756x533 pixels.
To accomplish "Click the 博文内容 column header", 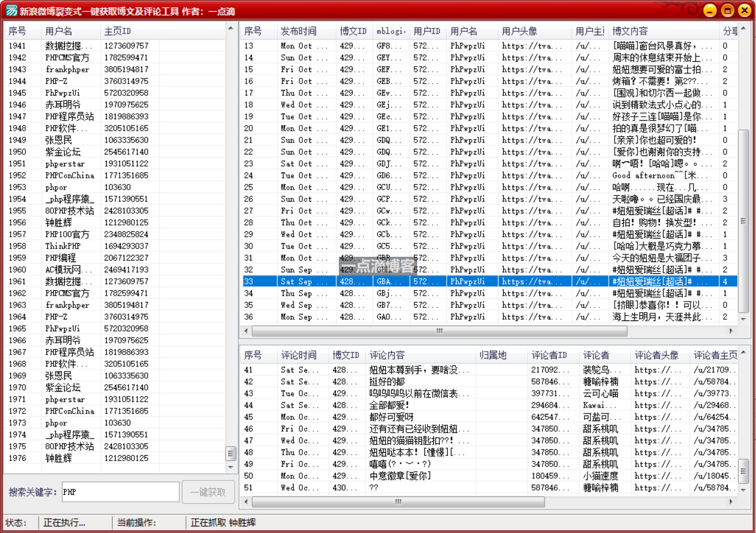I will (664, 31).
